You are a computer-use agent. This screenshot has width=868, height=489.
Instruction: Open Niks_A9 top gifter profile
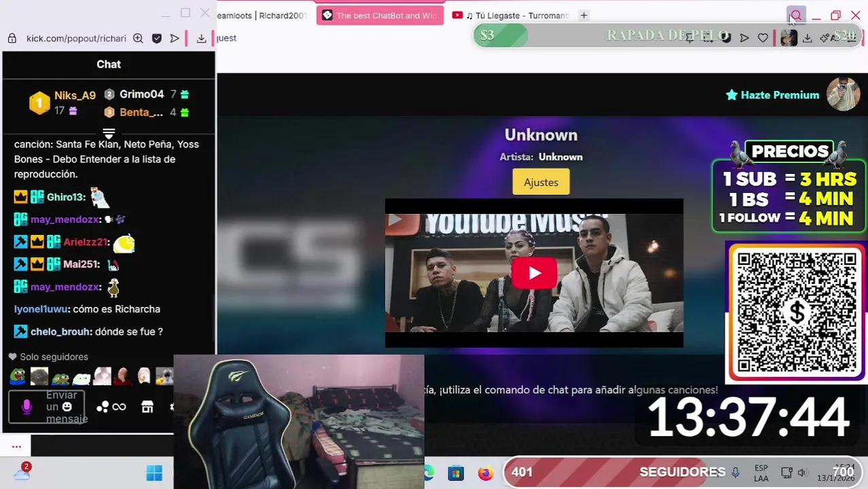click(75, 96)
